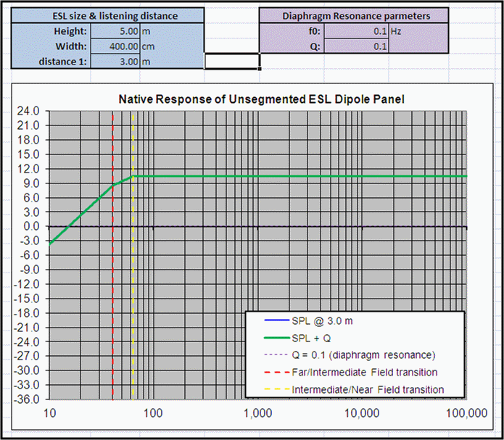This screenshot has height=440, width=504.
Task: Click the 10,000 x-axis label
Action: pos(363,413)
